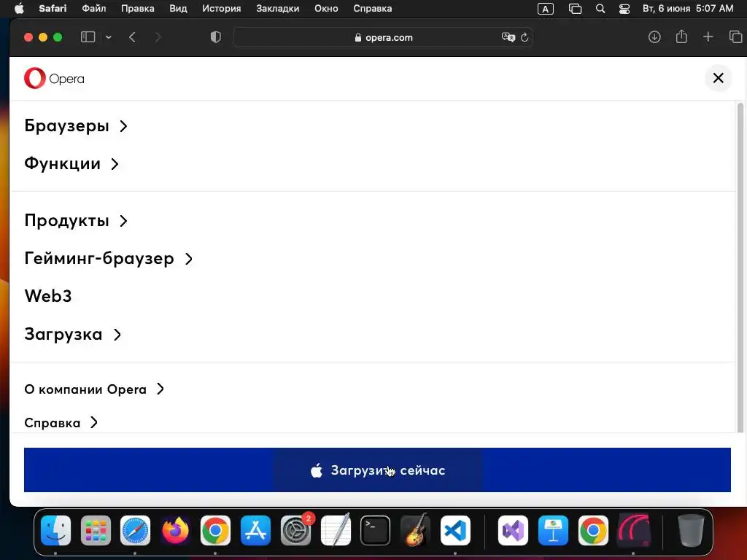
Task: Show Safari downloads icon
Action: pos(654,36)
